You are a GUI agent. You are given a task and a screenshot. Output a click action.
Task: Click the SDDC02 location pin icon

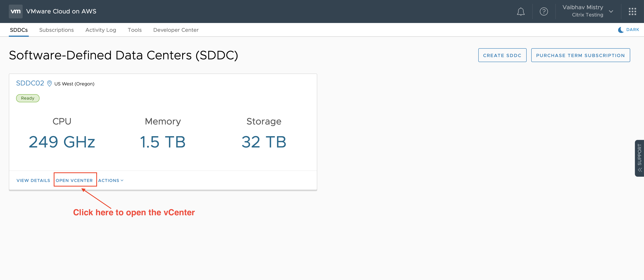tap(49, 84)
